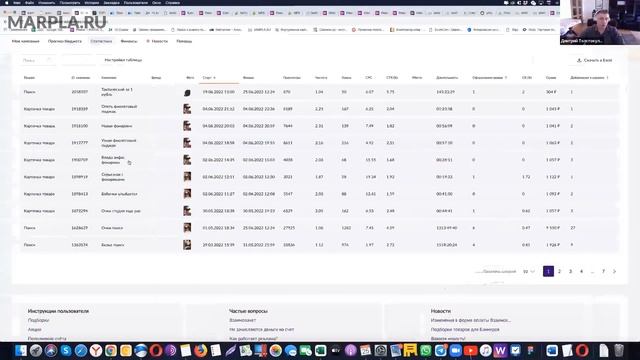Open the Помощь tab
This screenshot has width=640, height=360.
(184, 41)
